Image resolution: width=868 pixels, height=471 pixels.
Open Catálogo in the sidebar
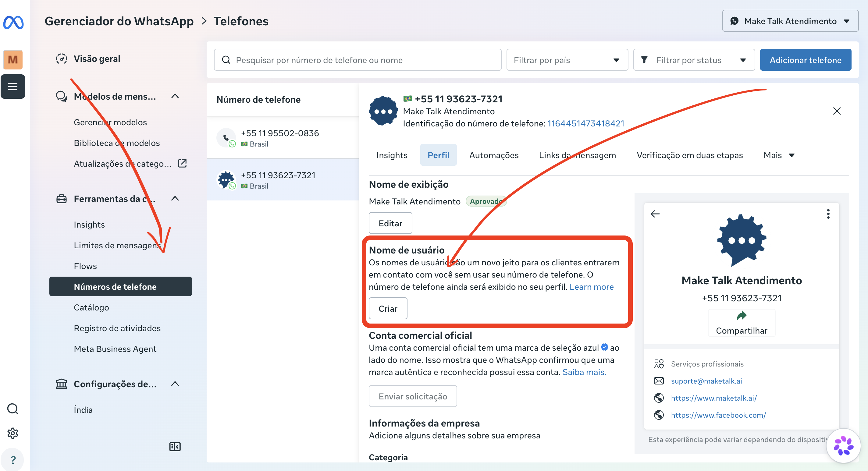[91, 308]
